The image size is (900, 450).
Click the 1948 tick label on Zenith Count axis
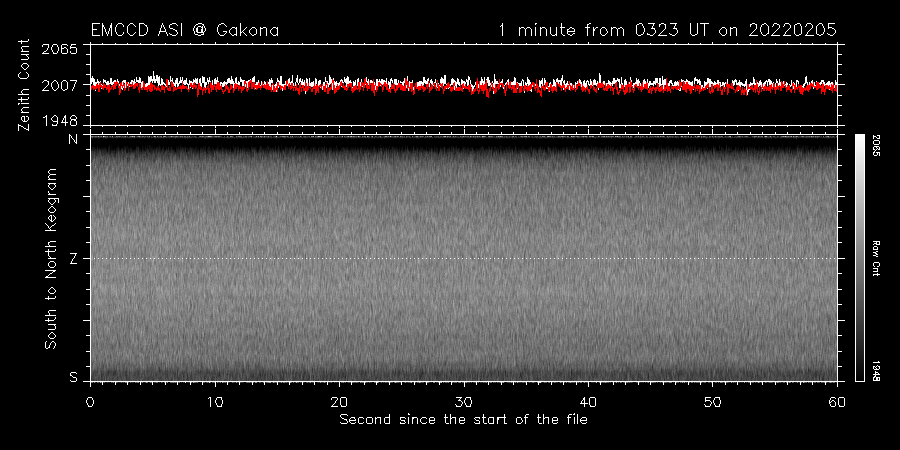point(60,121)
